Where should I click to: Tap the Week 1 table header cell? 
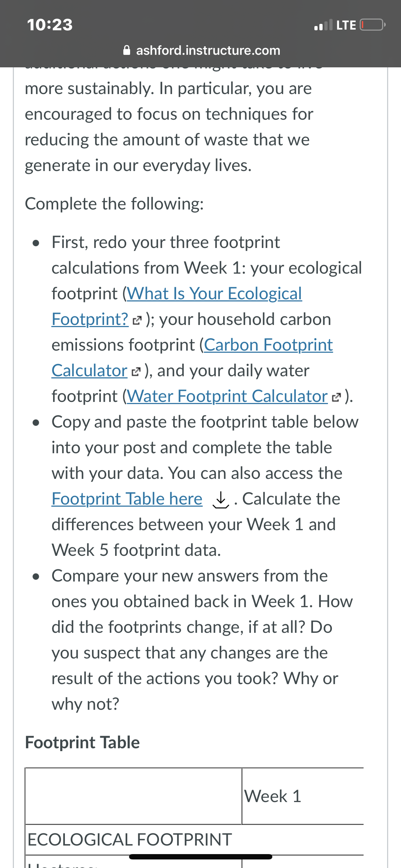pyautogui.click(x=303, y=796)
